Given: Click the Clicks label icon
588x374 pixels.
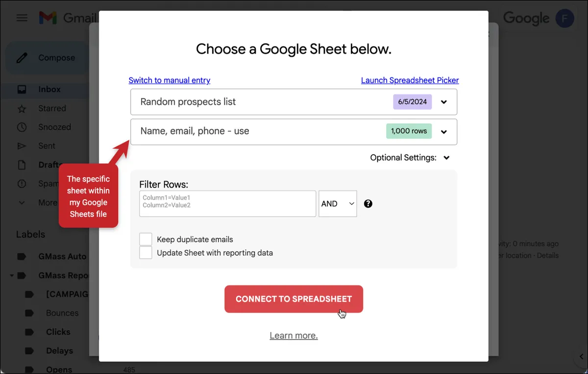Looking at the screenshot, I should 29,332.
